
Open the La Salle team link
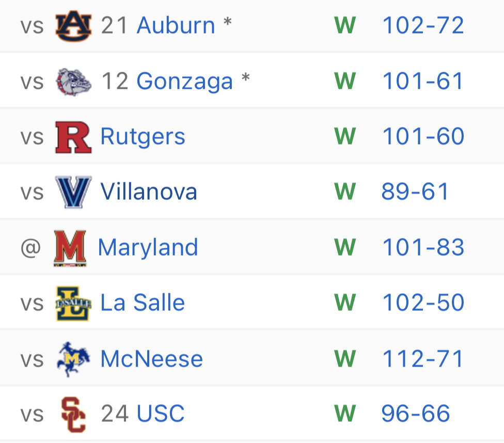[143, 303]
